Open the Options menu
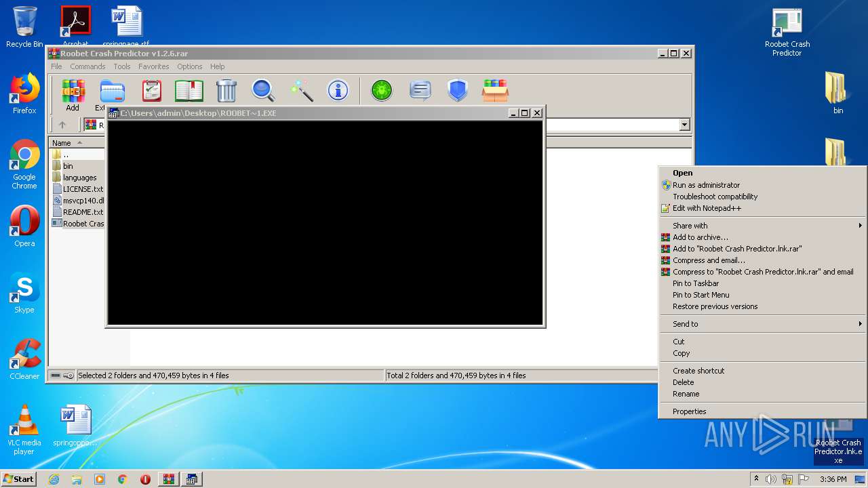 click(190, 66)
